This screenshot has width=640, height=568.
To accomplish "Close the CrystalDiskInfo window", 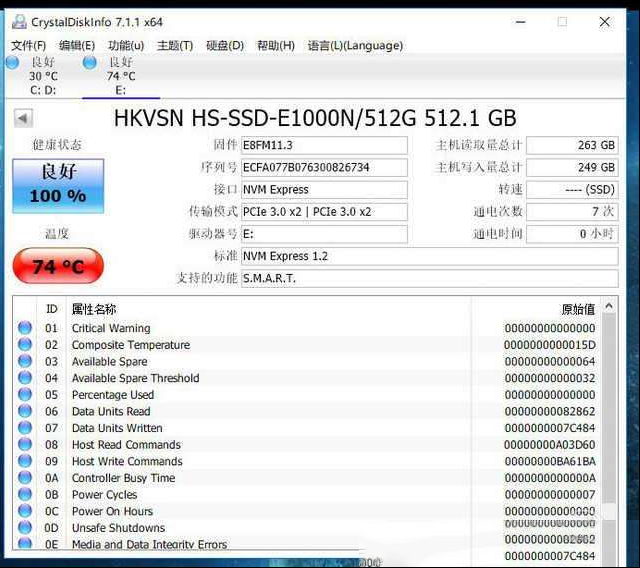I will pyautogui.click(x=604, y=22).
